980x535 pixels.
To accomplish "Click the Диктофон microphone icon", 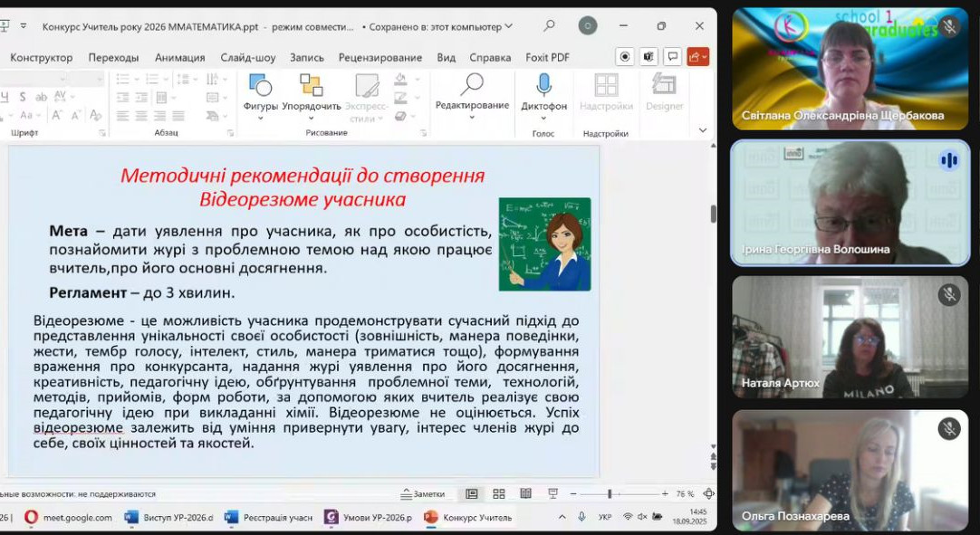I will coord(543,84).
